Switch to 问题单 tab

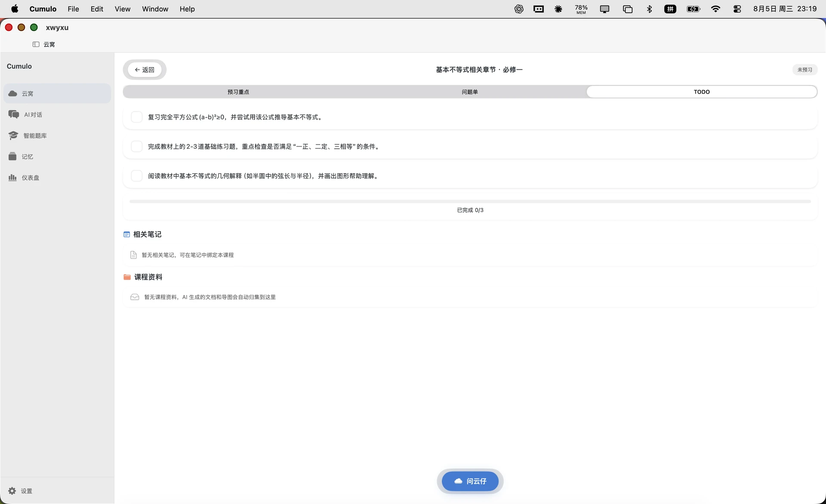470,92
